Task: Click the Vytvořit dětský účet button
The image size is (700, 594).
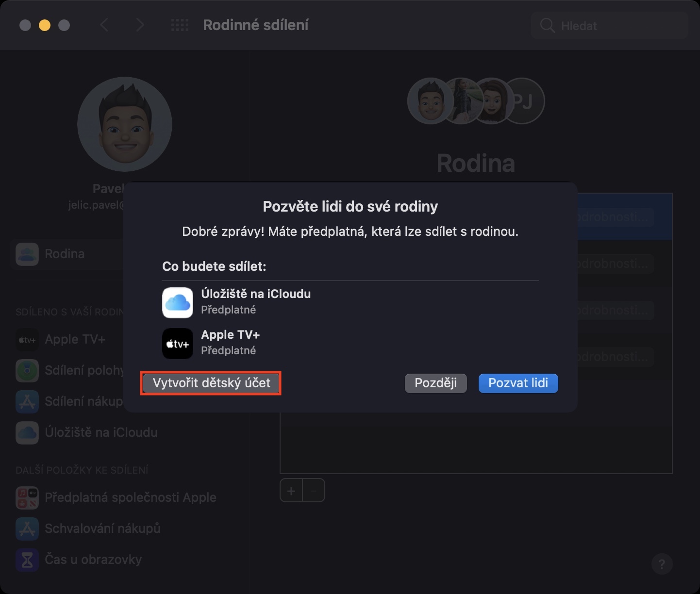Action: coord(211,383)
